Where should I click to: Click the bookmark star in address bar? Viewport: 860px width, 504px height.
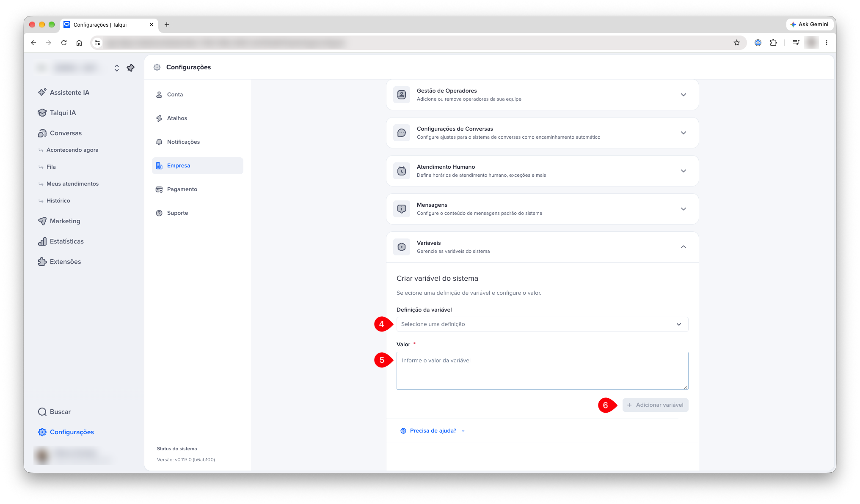[737, 43]
